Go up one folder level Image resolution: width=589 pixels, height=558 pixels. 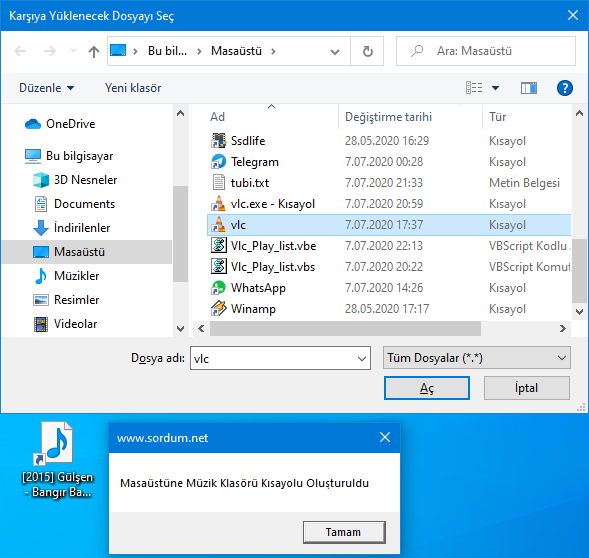94,51
